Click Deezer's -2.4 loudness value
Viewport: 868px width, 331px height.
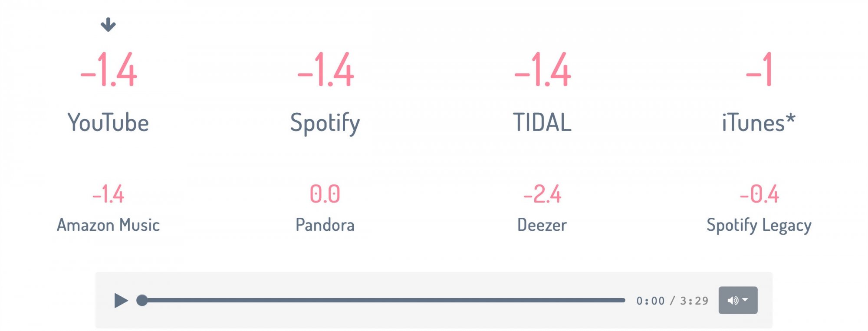pyautogui.click(x=542, y=194)
